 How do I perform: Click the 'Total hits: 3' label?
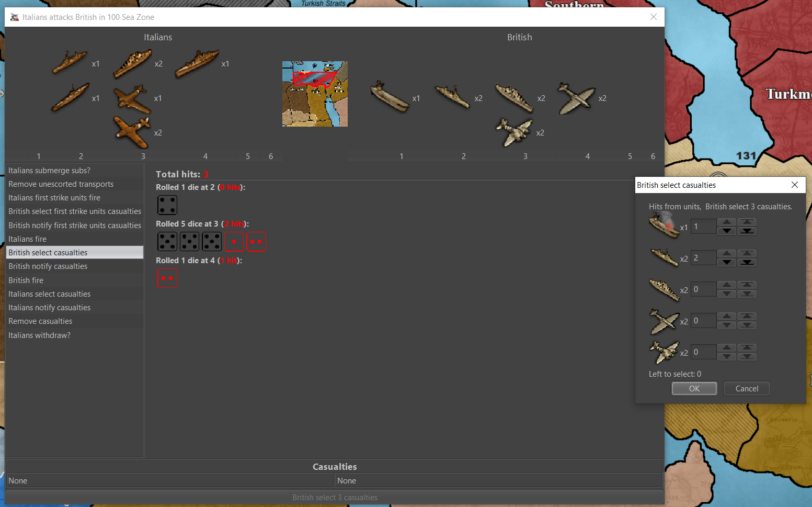pyautogui.click(x=182, y=174)
